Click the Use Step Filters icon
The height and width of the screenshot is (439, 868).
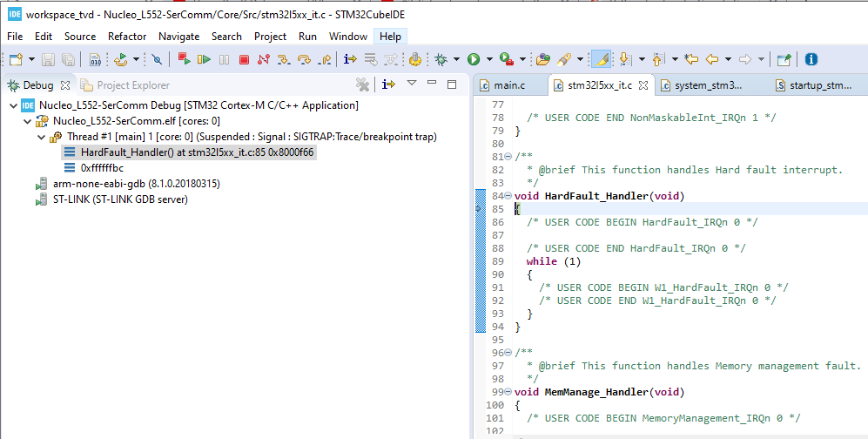pyautogui.click(x=391, y=59)
